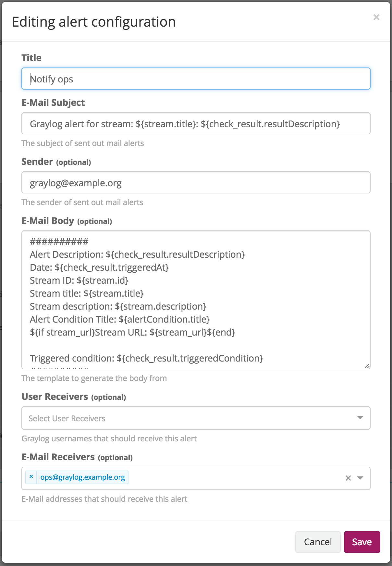Remove the ops@graylog.example.org receiver tag

(31, 477)
